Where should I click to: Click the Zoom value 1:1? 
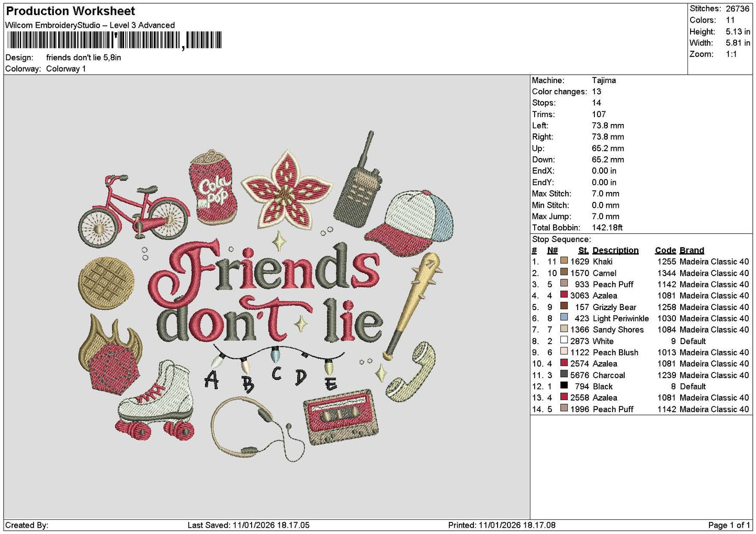[731, 54]
